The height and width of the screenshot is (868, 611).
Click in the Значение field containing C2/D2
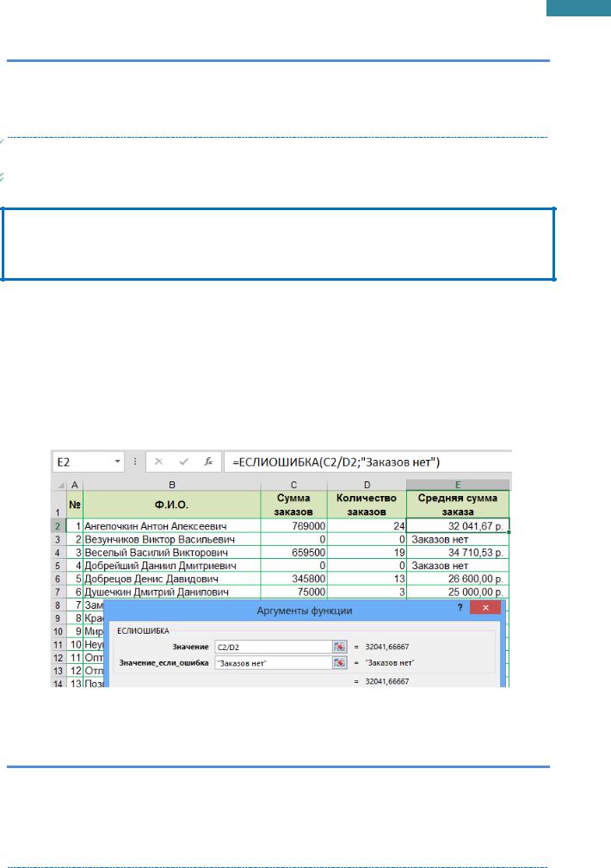point(271,646)
